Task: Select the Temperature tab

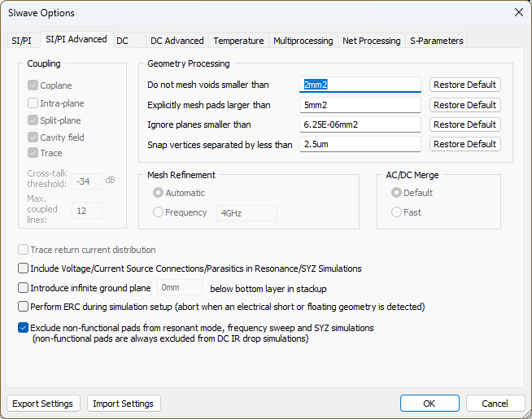Action: 238,41
